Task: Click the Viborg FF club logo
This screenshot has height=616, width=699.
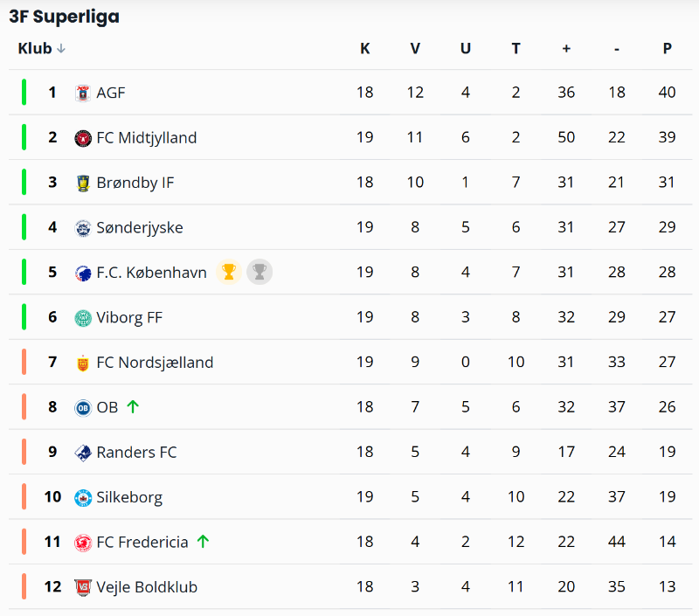Action: (x=83, y=318)
